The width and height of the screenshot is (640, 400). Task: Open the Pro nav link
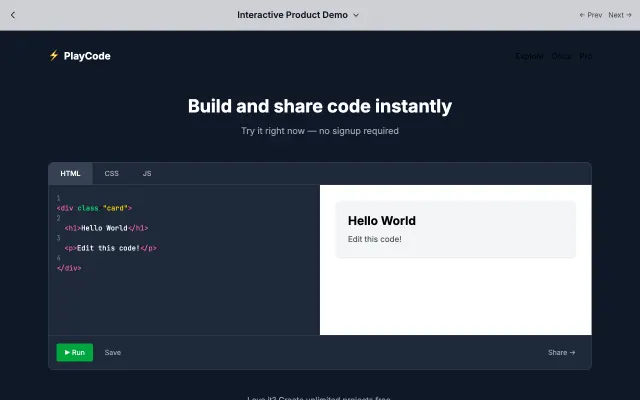tap(585, 56)
